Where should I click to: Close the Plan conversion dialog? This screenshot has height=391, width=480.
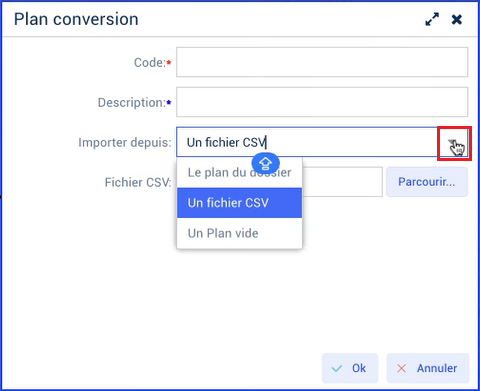(457, 19)
